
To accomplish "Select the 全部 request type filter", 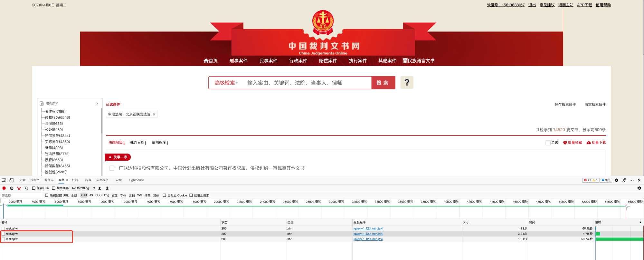I will point(74,195).
